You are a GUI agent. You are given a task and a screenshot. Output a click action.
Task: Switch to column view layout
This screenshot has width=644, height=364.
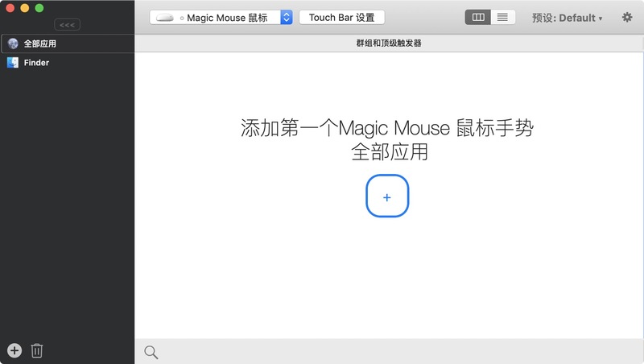click(x=477, y=17)
